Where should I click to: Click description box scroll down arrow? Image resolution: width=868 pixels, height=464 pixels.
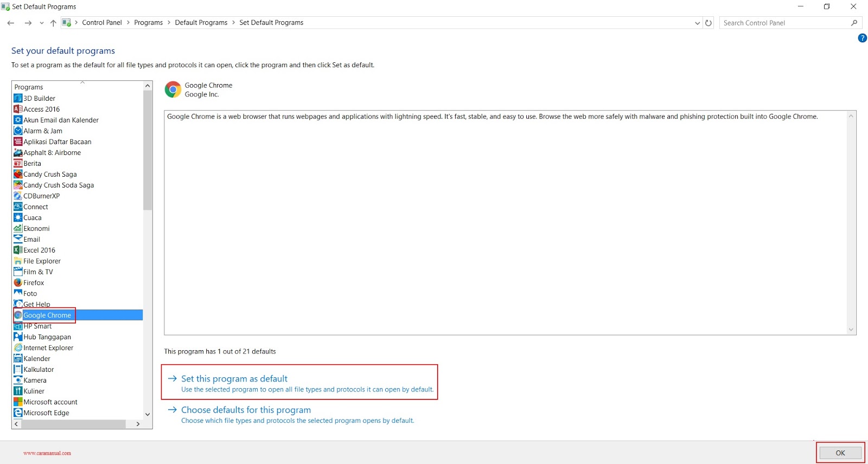pyautogui.click(x=851, y=330)
